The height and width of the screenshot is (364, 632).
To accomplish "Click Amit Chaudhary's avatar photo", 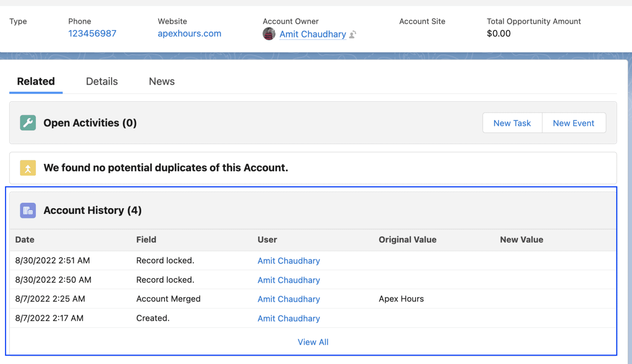I will tap(269, 34).
